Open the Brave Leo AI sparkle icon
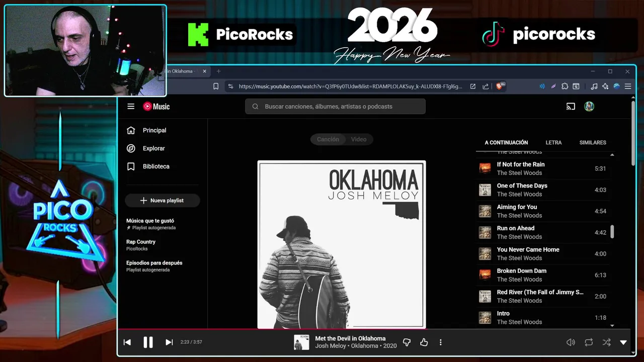This screenshot has height=362, width=644. 605,86
